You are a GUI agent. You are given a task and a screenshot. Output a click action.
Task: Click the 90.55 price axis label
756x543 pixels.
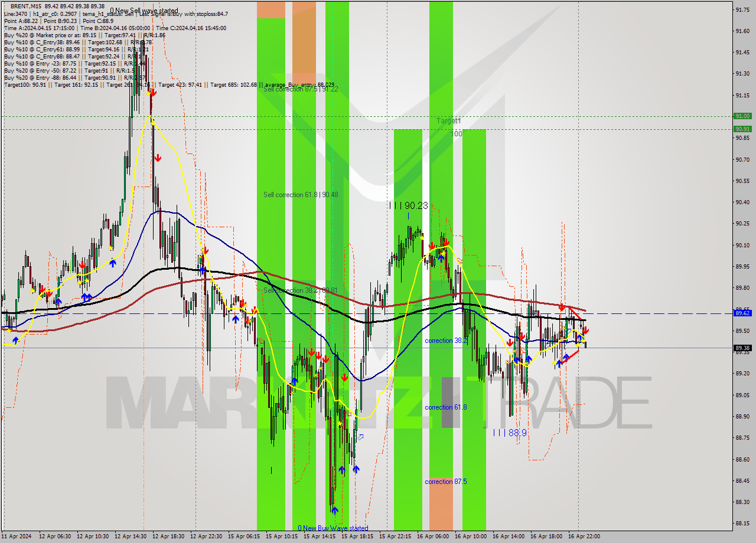click(742, 181)
